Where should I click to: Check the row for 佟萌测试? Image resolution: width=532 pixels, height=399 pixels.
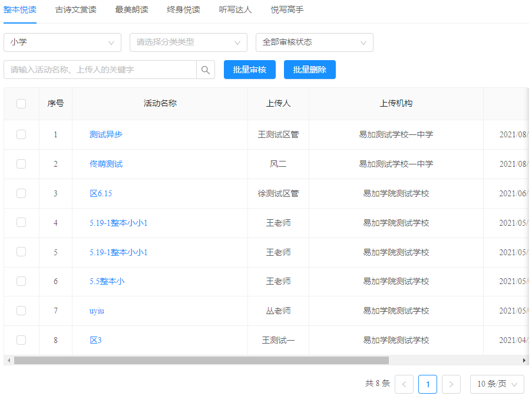(x=21, y=164)
